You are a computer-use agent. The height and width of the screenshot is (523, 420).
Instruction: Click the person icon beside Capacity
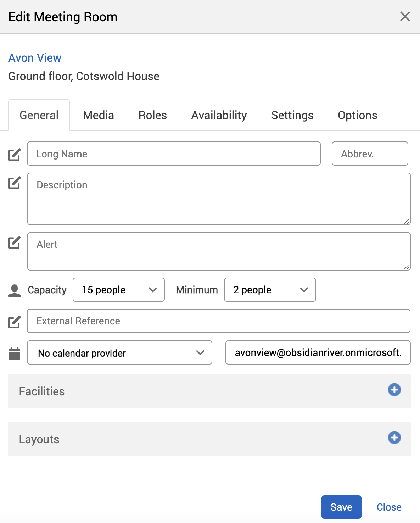15,290
